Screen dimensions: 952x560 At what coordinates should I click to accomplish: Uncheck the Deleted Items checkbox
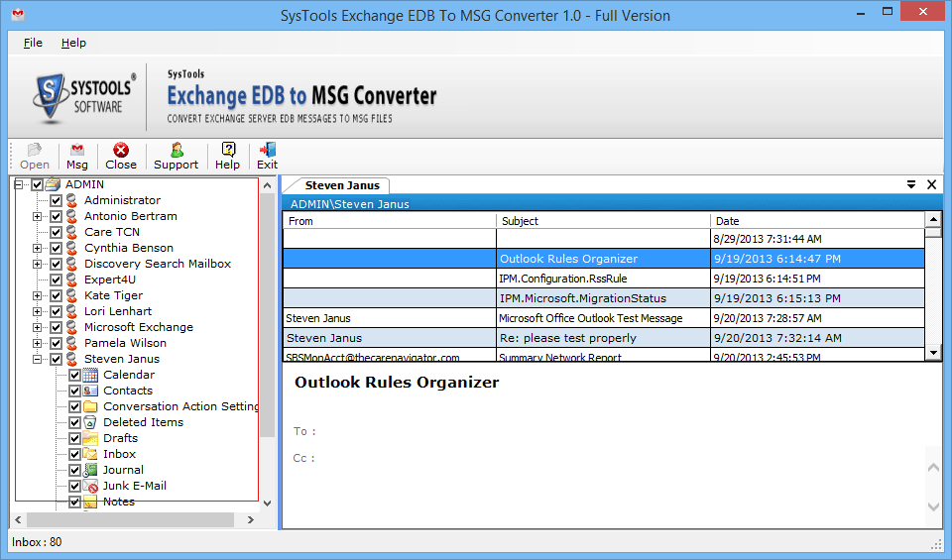coord(74,421)
